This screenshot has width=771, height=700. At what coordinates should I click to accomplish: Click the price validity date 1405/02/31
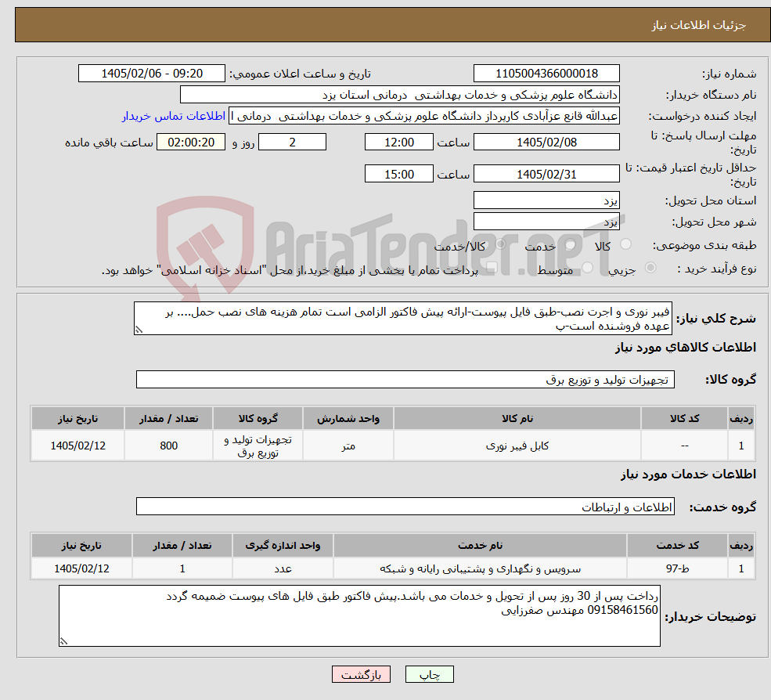pos(546,174)
